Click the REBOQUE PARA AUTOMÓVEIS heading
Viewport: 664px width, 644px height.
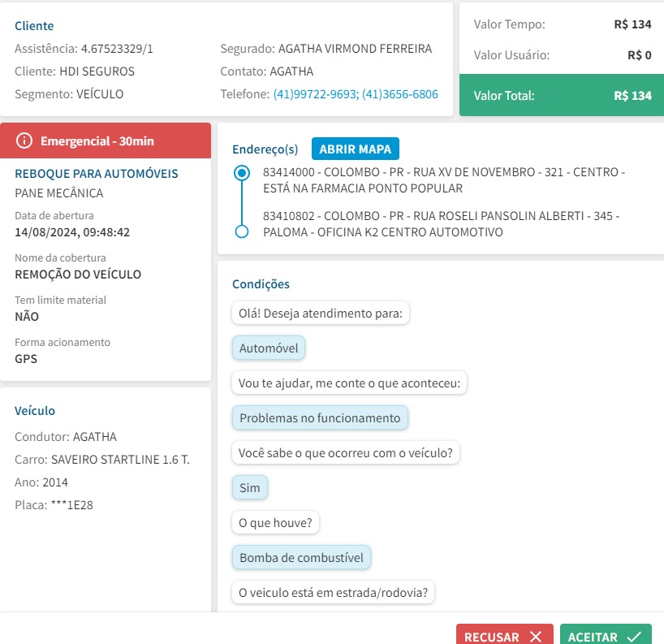tap(97, 174)
